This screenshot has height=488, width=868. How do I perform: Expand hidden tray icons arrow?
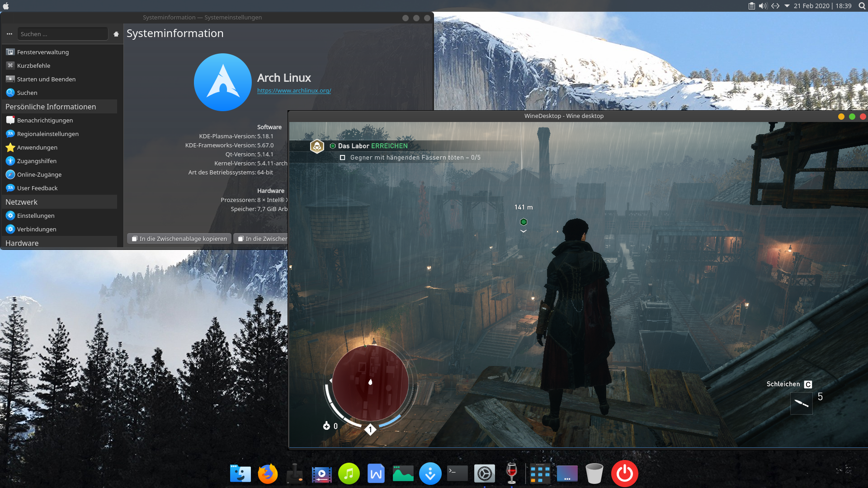pyautogui.click(x=787, y=6)
